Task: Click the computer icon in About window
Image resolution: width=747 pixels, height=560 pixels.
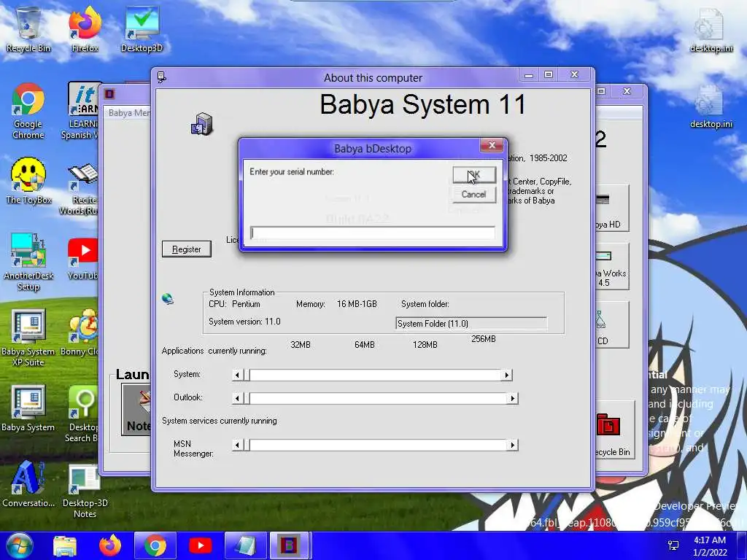Action: coord(201,124)
